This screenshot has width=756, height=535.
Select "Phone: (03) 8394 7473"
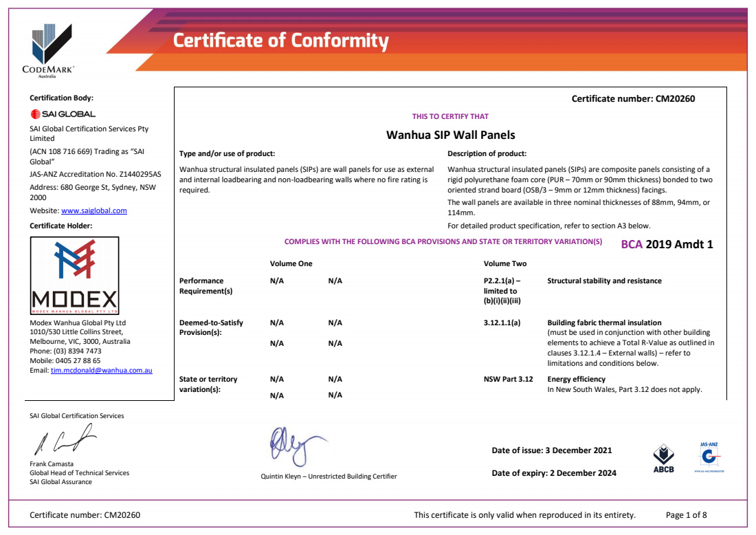(65, 351)
